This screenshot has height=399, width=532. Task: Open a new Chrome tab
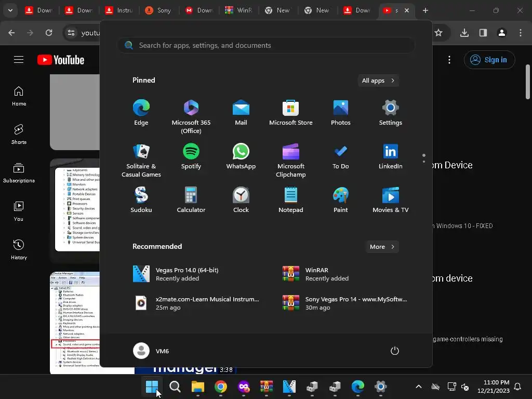(x=425, y=10)
